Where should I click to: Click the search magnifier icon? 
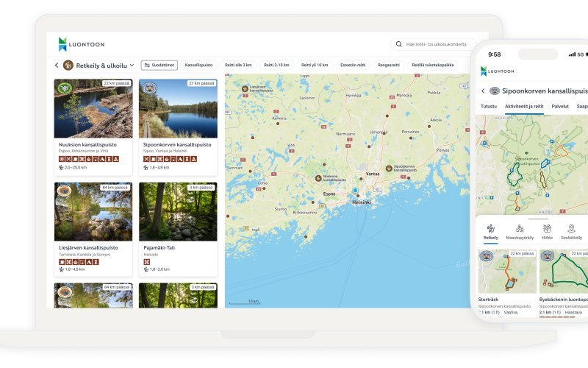click(399, 44)
